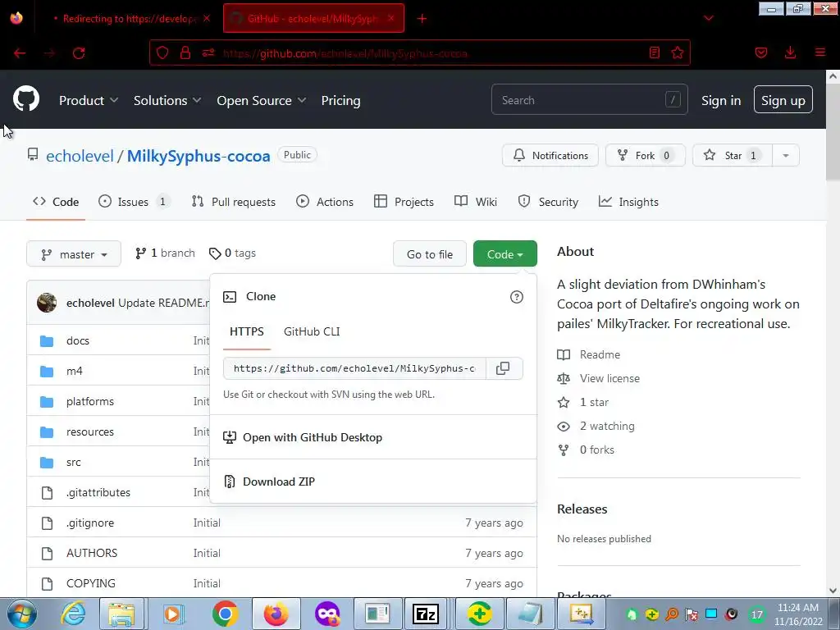The image size is (840, 630).
Task: Switch to the Actions tab
Action: tap(325, 202)
